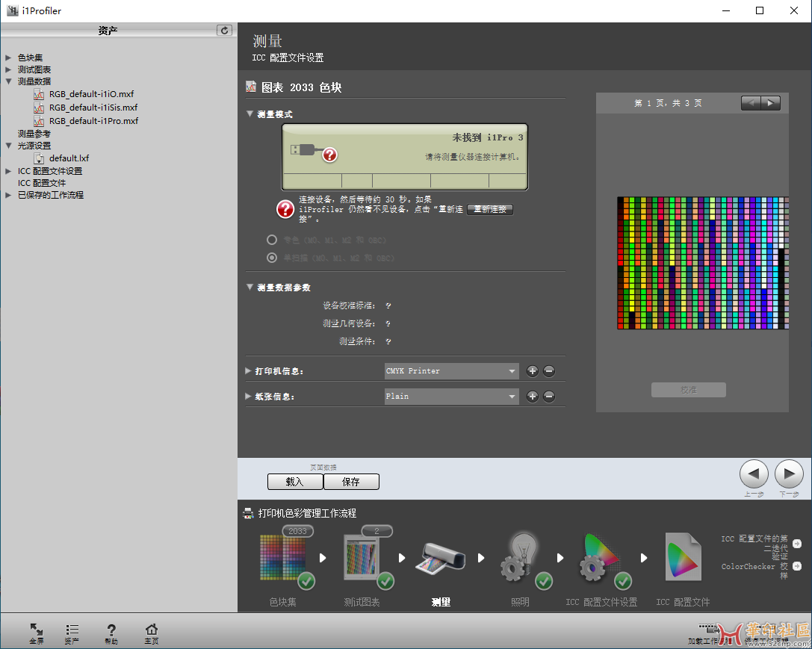Select the 专色 radio button

pyautogui.click(x=273, y=240)
